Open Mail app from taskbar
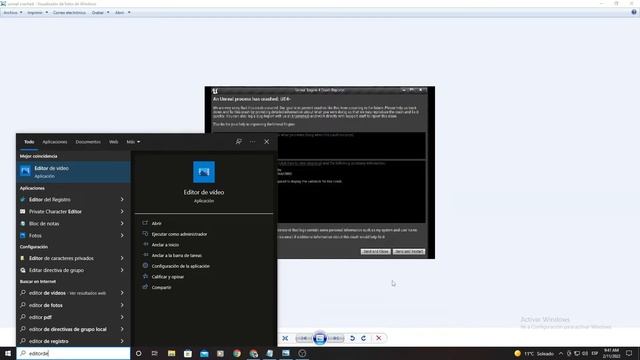This screenshot has height=360, width=640. coord(204,353)
